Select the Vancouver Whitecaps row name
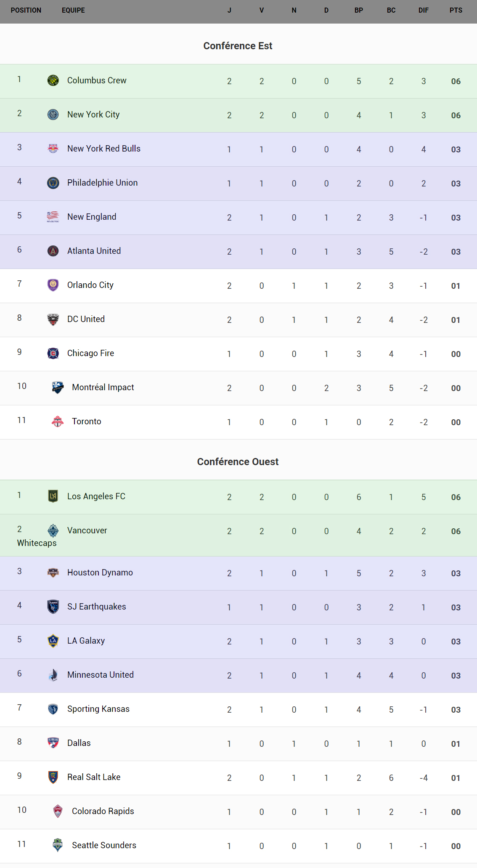 pyautogui.click(x=87, y=530)
